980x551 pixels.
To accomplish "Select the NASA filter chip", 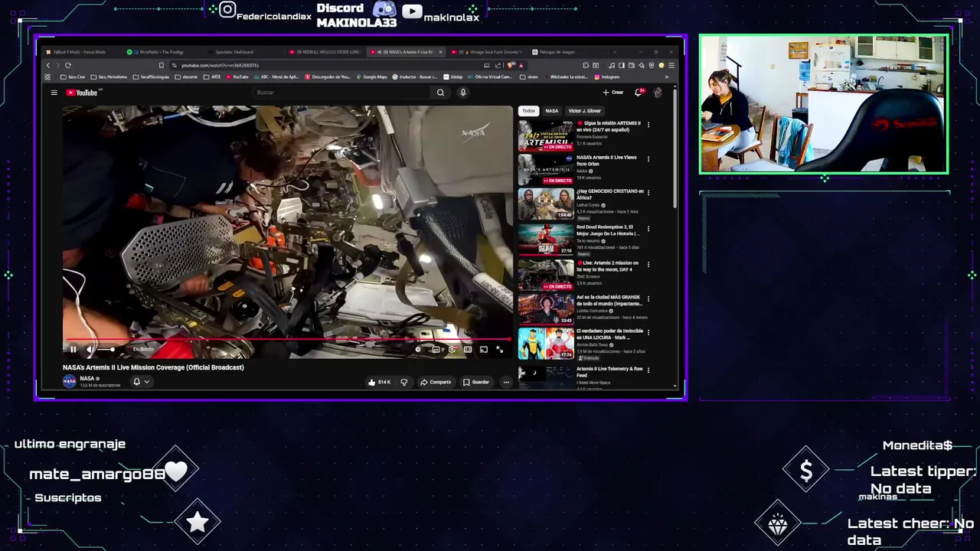I will pyautogui.click(x=552, y=111).
